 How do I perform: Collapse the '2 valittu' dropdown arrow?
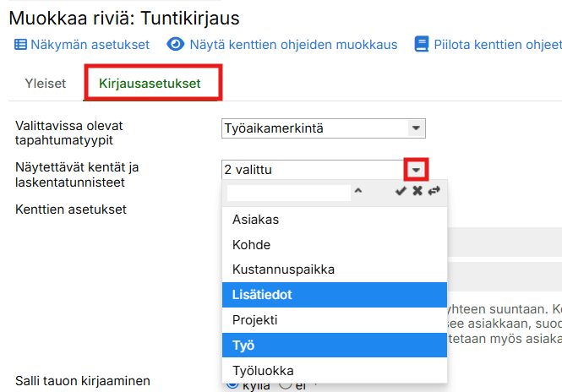[416, 170]
